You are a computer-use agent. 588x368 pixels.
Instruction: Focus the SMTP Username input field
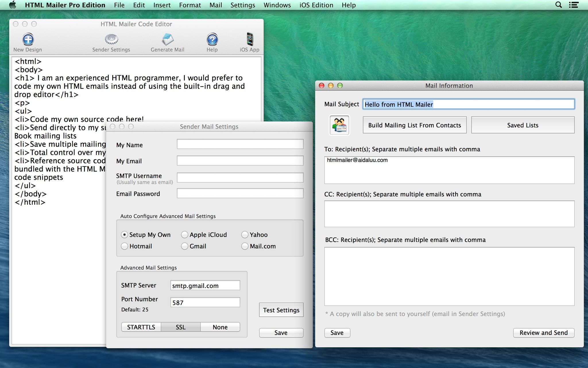240,177
